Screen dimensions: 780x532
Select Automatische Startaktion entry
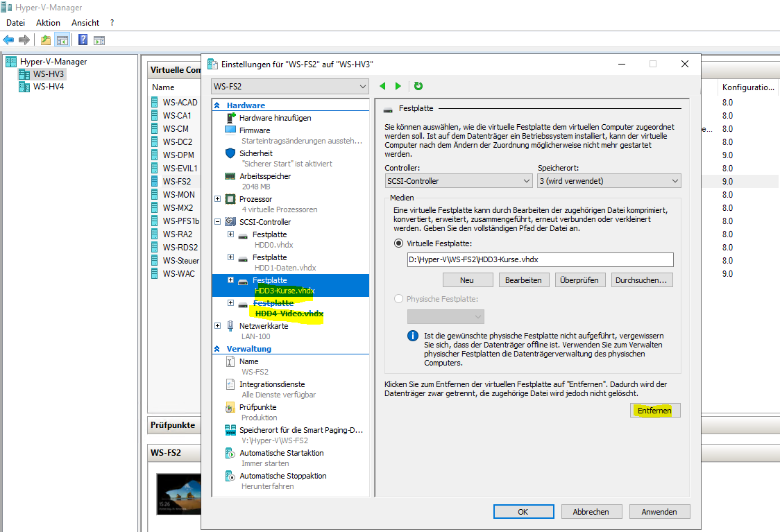[282, 453]
